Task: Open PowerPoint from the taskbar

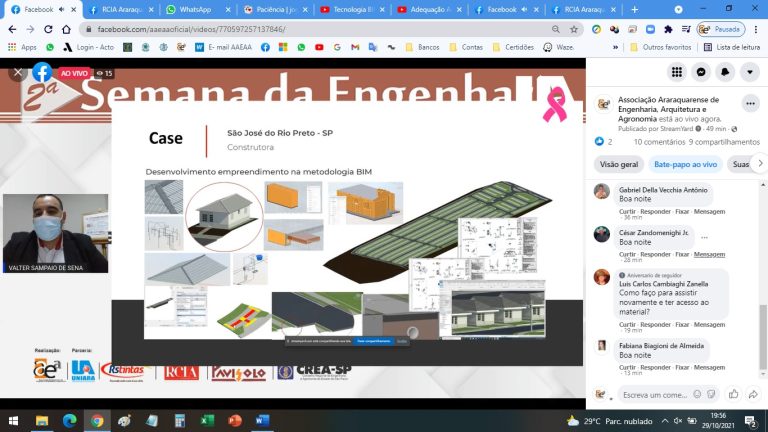Action: (x=235, y=421)
